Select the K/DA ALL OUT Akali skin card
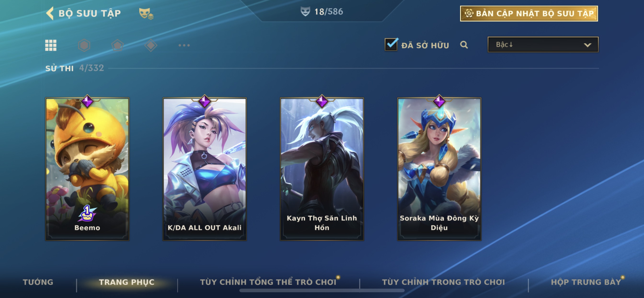The height and width of the screenshot is (298, 644). click(205, 169)
